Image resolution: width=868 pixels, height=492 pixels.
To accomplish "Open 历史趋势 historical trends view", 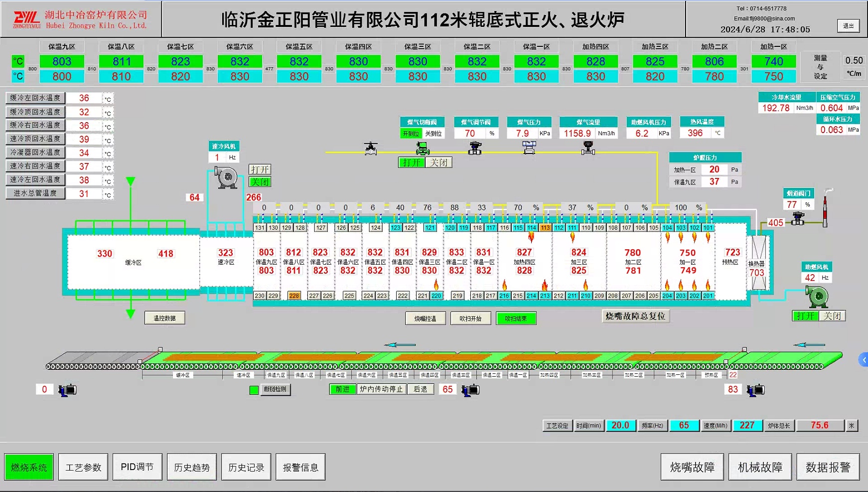I will [x=191, y=467].
